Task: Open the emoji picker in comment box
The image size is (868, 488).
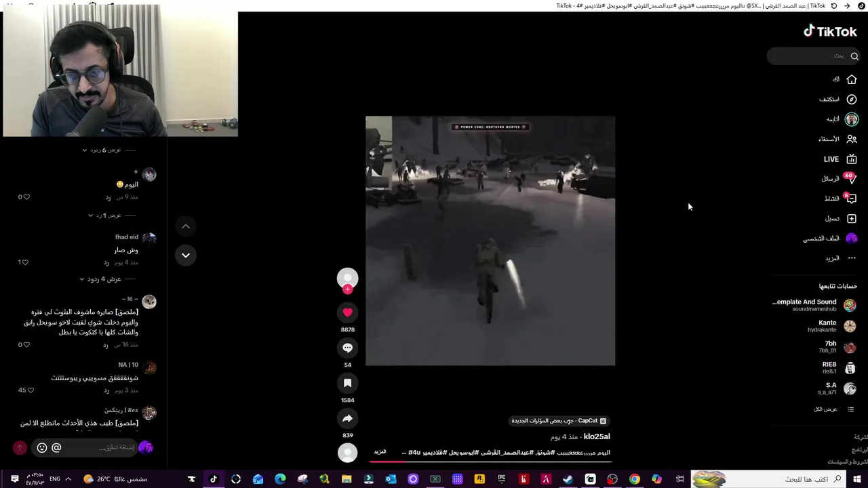Action: click(41, 447)
